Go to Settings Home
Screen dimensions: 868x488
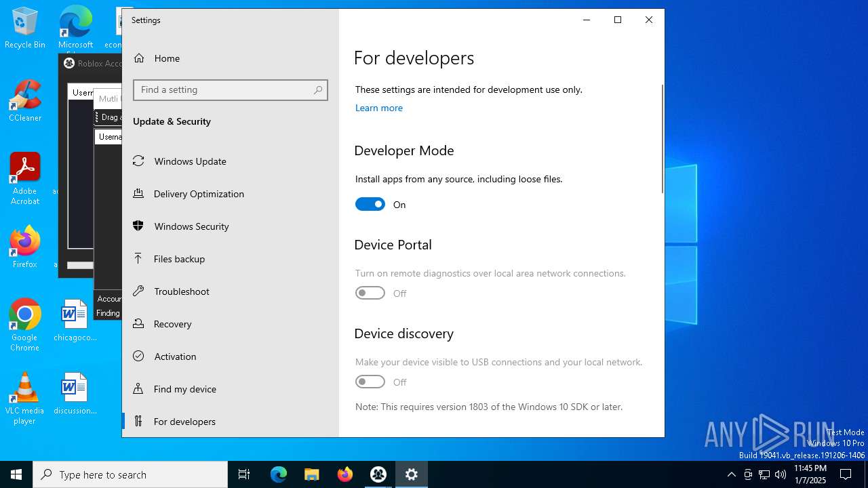pos(231,58)
